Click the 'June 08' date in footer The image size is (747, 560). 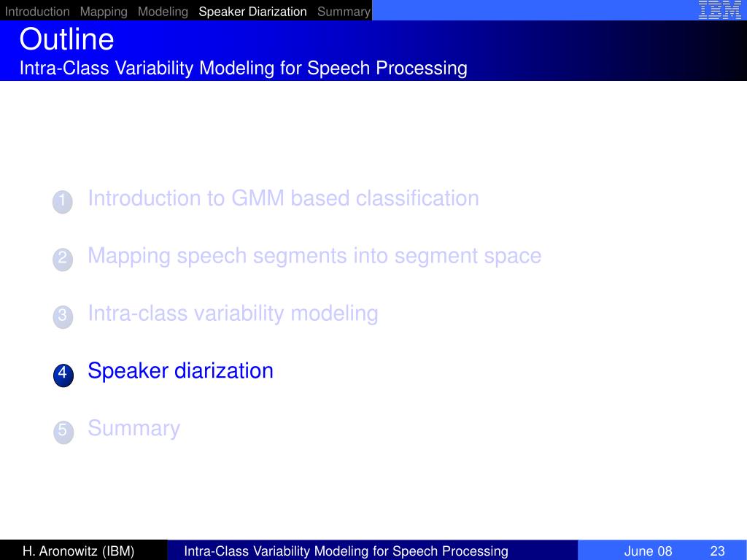[648, 551]
